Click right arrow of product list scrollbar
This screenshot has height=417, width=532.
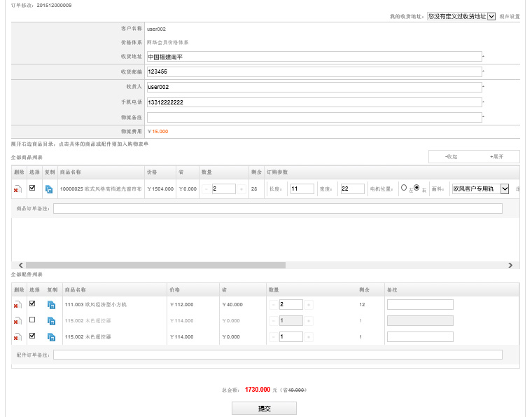point(510,265)
